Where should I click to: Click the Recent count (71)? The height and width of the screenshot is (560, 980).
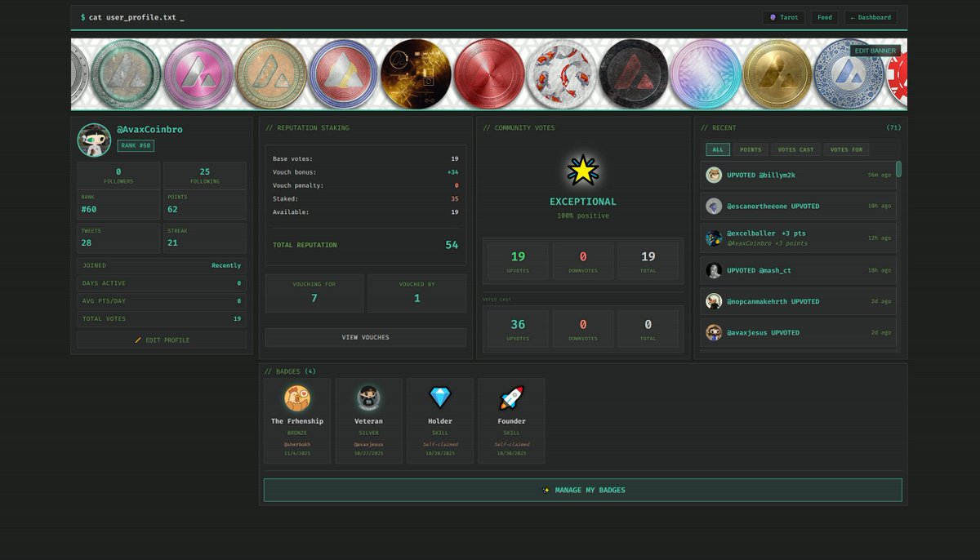click(893, 127)
